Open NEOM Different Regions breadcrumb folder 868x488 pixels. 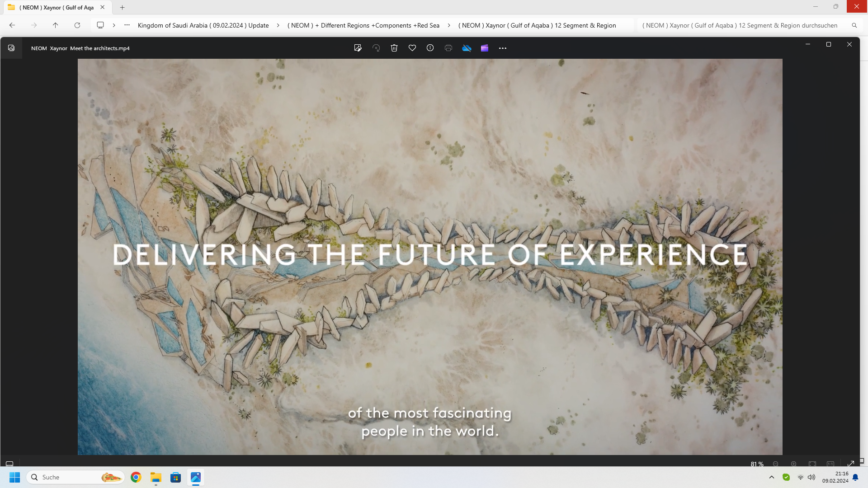(x=363, y=25)
